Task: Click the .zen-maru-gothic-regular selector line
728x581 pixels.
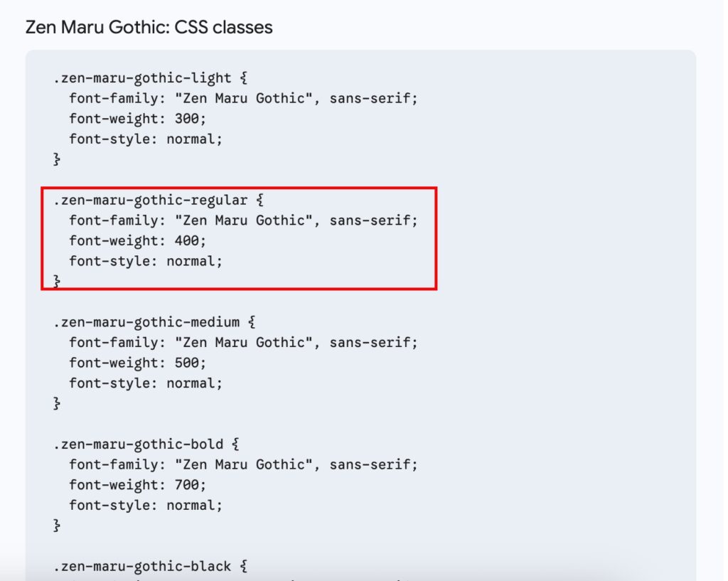Action: click(x=158, y=200)
